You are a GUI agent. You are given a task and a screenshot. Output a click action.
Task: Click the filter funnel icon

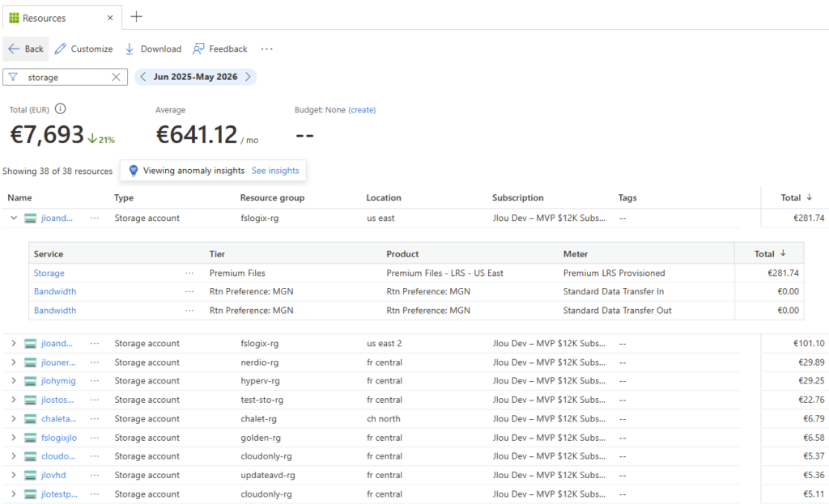(x=13, y=77)
